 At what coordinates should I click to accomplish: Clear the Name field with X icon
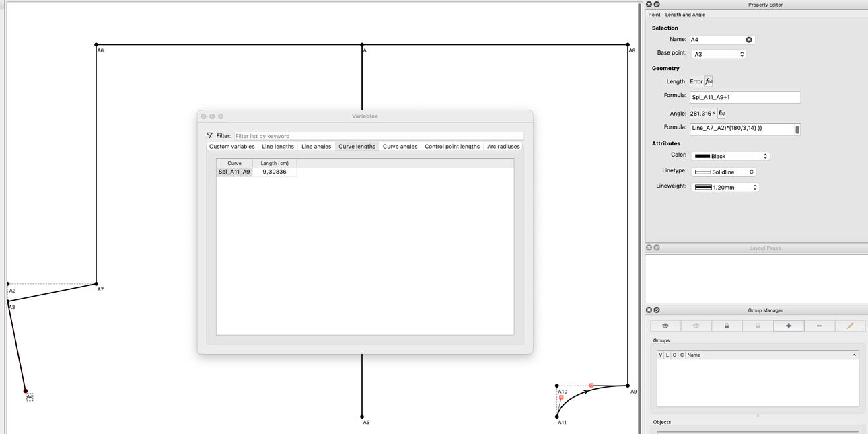[x=749, y=40]
